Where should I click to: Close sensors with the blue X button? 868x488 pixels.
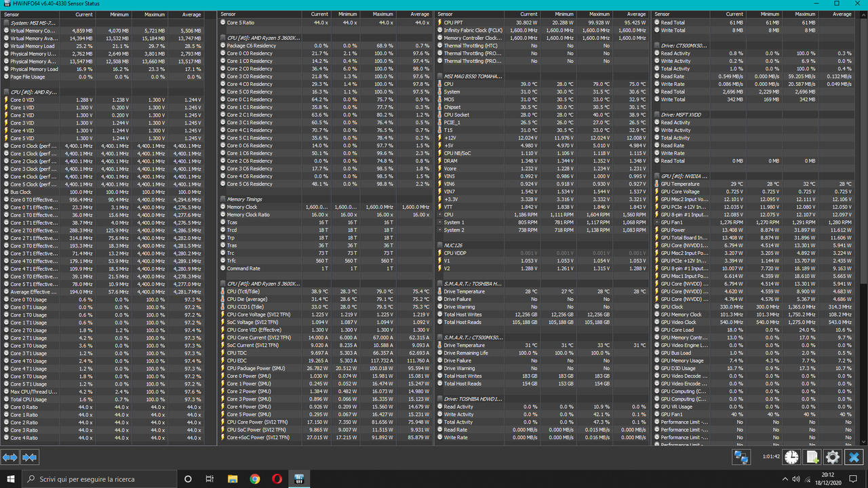pos(854,457)
